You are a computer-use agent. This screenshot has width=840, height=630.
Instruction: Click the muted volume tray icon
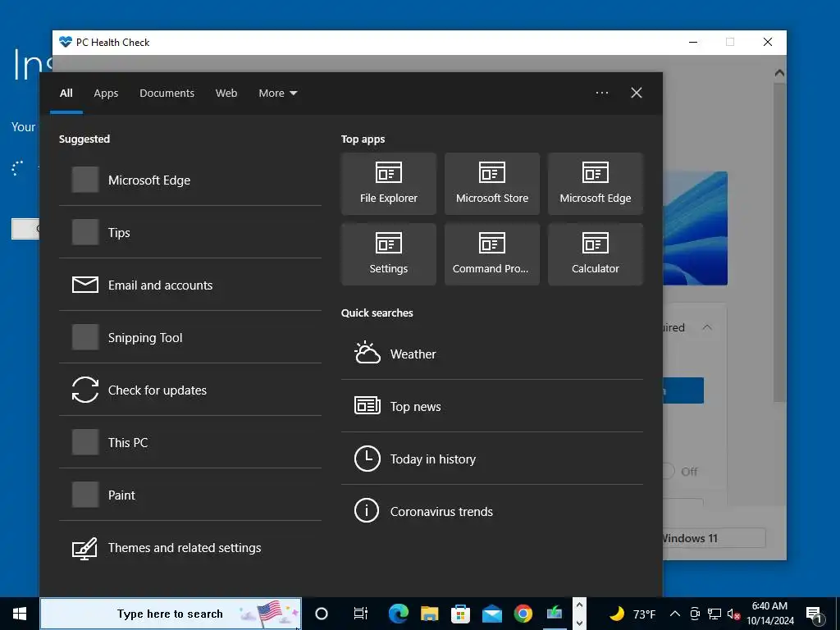pos(733,614)
